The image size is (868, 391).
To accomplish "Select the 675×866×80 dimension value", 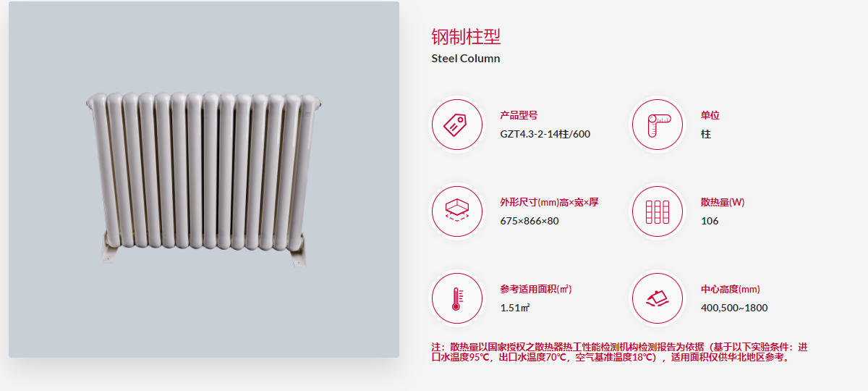I will click(x=529, y=221).
